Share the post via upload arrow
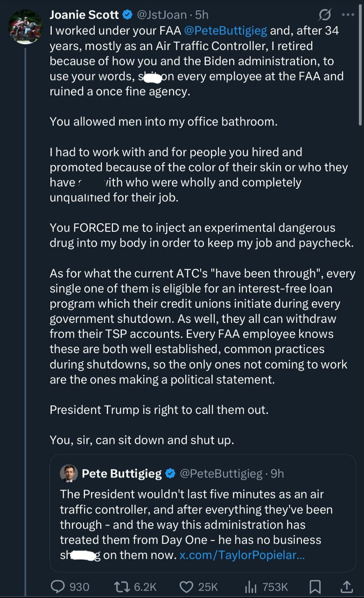 point(347,586)
